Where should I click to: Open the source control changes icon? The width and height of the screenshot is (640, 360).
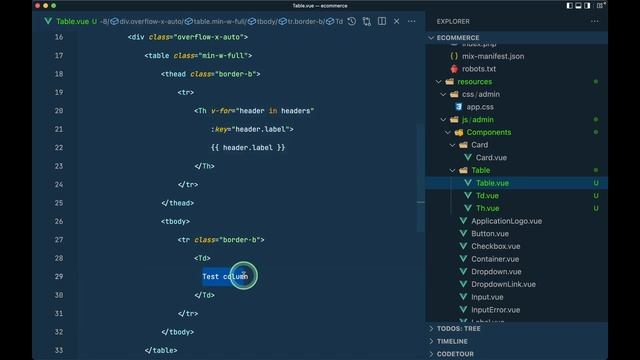[367, 21]
